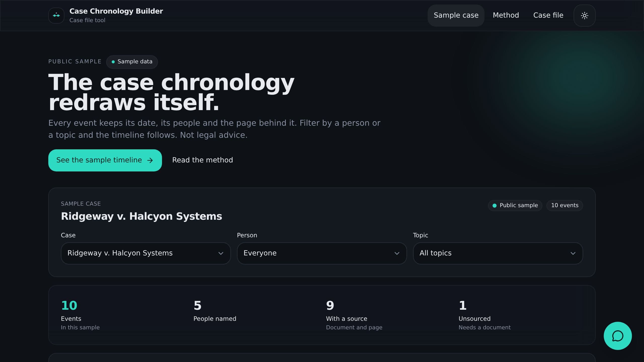
Task: Click the 10 events pill
Action: pyautogui.click(x=565, y=205)
